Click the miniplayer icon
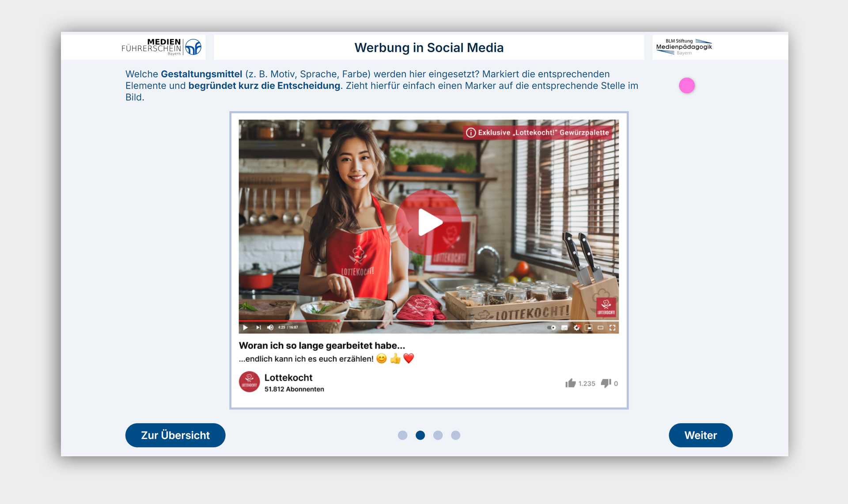This screenshot has width=848, height=504. tap(589, 327)
